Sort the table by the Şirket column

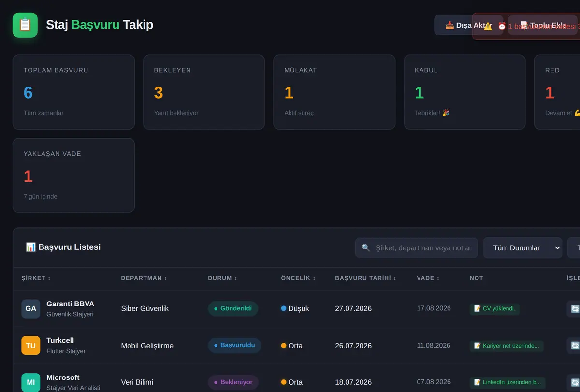36,278
